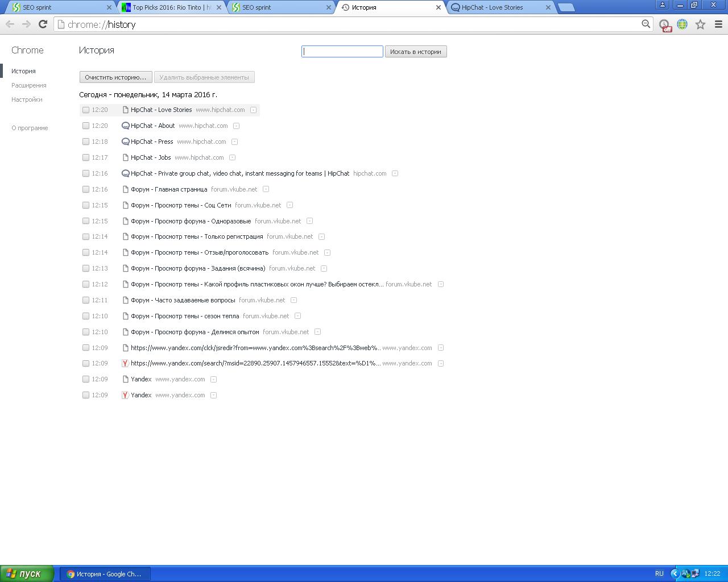Click the Удалить выбранные элементы button
The height and width of the screenshot is (582, 728).
pos(204,77)
